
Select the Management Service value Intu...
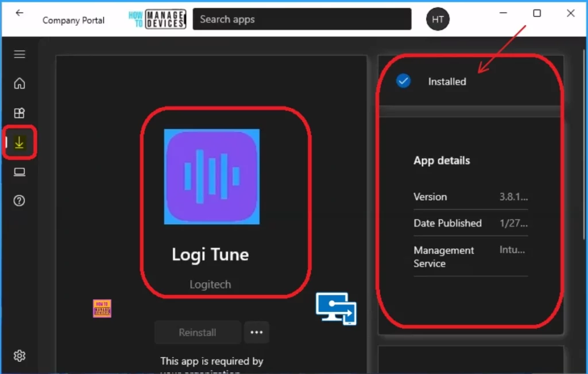(x=512, y=250)
